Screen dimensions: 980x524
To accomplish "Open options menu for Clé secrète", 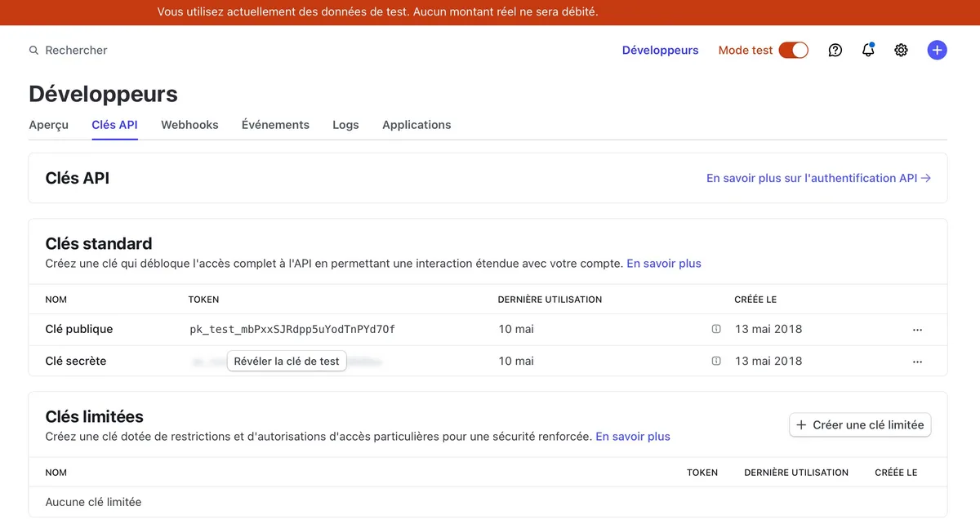I will [917, 362].
